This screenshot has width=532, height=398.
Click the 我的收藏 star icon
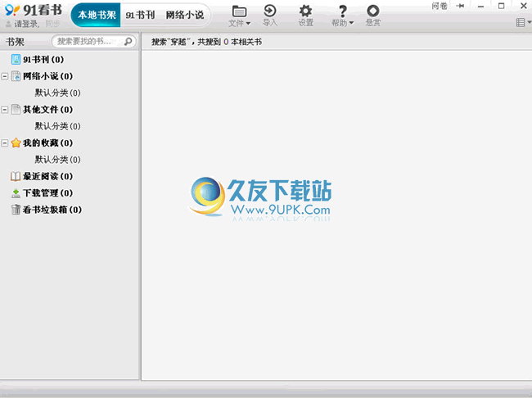coord(16,142)
